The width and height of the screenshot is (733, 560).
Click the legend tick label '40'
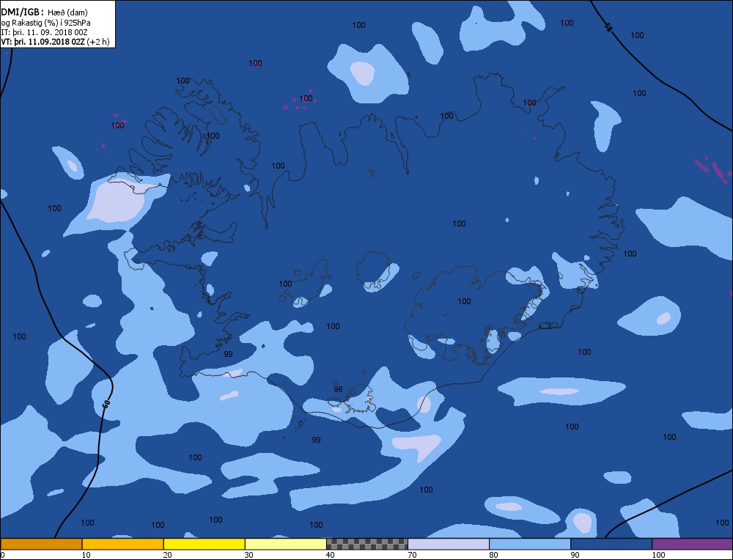pos(331,555)
